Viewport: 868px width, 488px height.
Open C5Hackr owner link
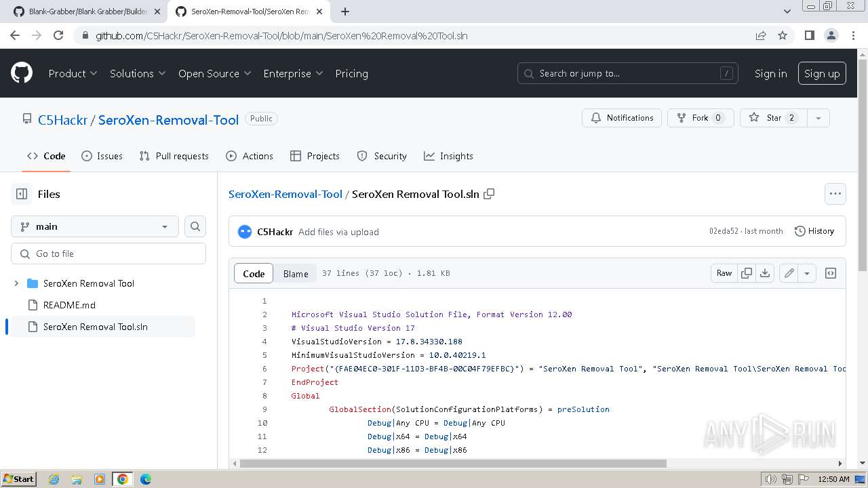coord(62,120)
